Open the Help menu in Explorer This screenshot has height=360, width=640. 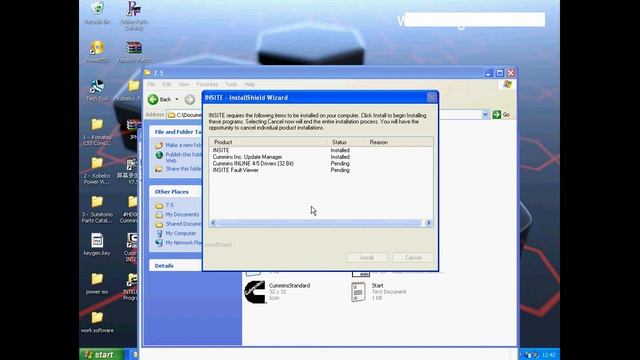[249, 84]
